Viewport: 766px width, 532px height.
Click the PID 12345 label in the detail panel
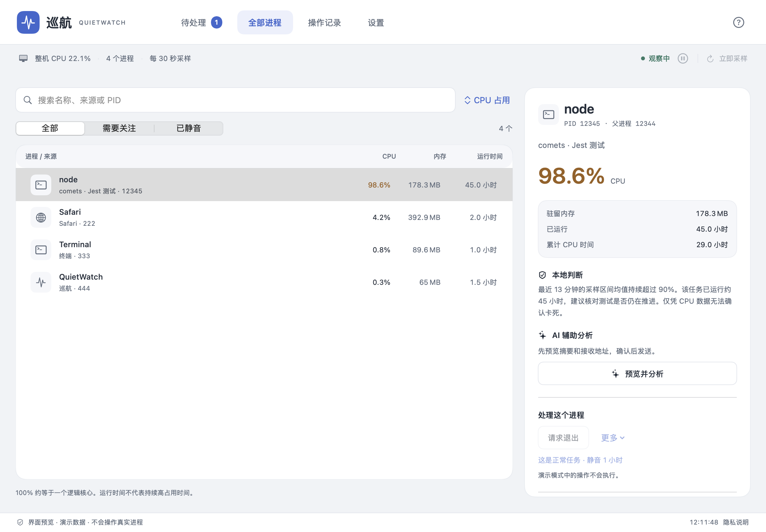pyautogui.click(x=582, y=124)
